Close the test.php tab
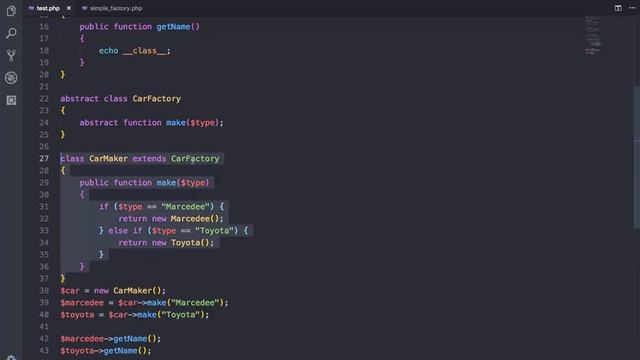 [69, 8]
